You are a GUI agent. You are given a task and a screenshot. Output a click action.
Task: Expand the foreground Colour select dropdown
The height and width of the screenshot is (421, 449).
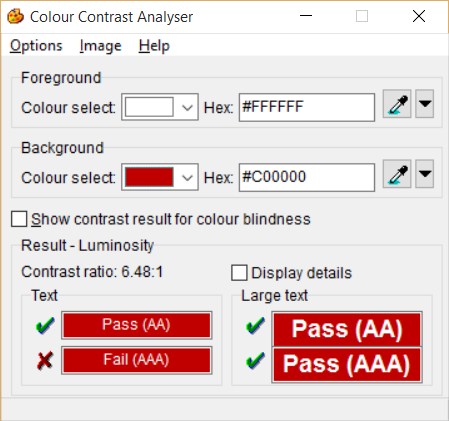(187, 107)
